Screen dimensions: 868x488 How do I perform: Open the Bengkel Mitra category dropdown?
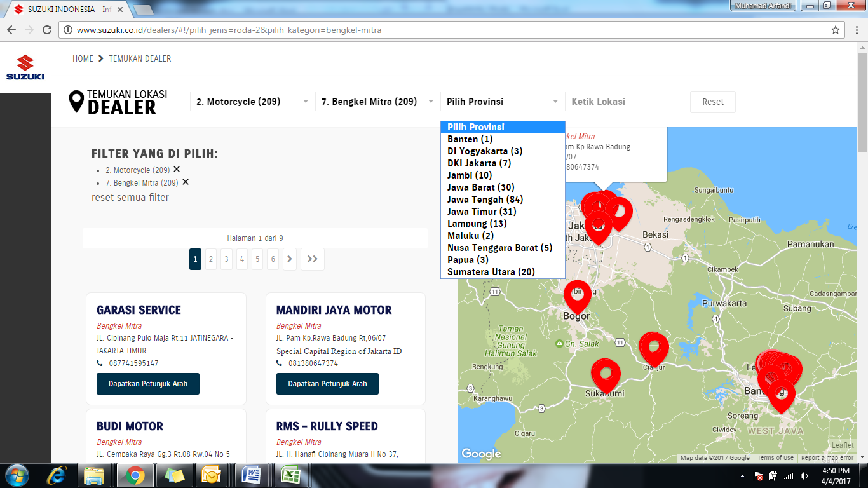tap(377, 102)
